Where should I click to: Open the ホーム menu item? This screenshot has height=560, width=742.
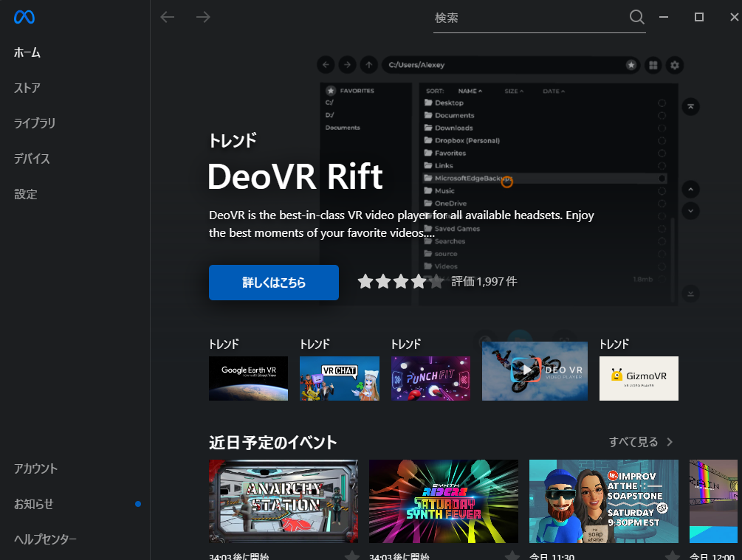click(x=27, y=52)
